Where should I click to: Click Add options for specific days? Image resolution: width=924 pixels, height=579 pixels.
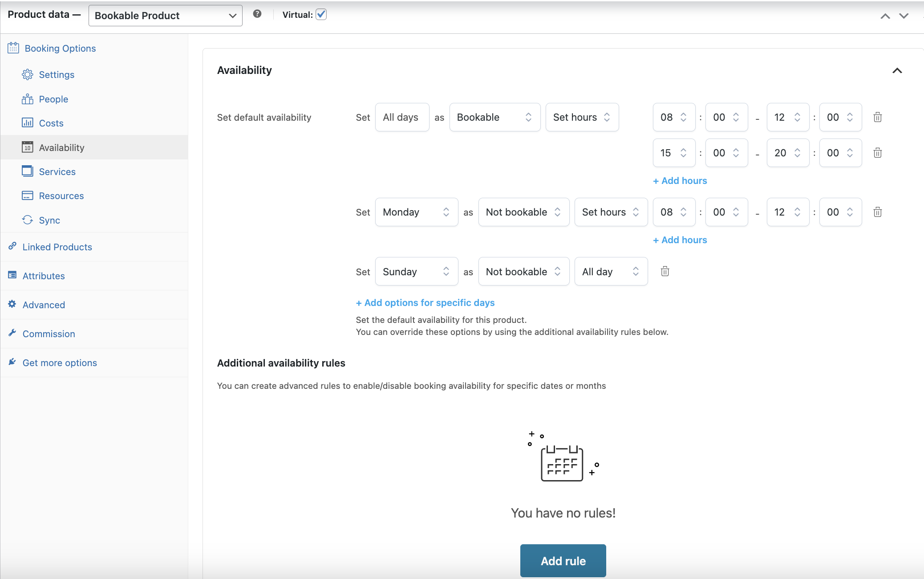[425, 302]
